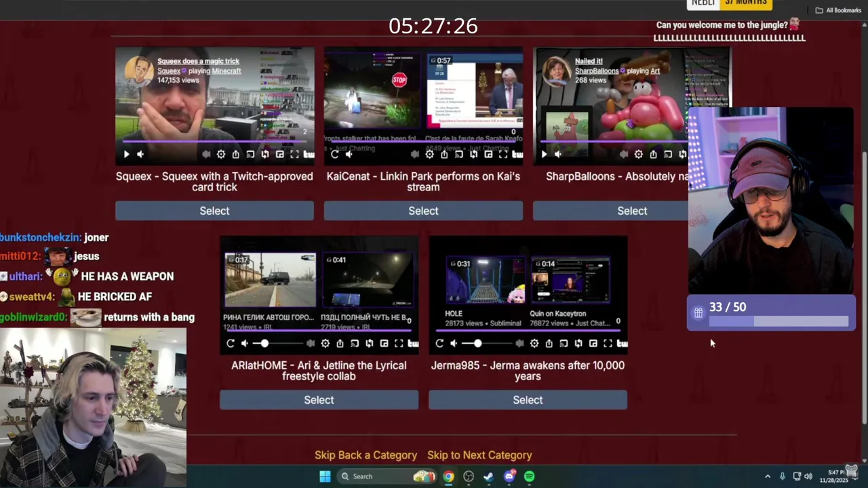Image resolution: width=868 pixels, height=488 pixels.
Task: Click recommended clip Quin on Kaceytron
Action: (570, 279)
